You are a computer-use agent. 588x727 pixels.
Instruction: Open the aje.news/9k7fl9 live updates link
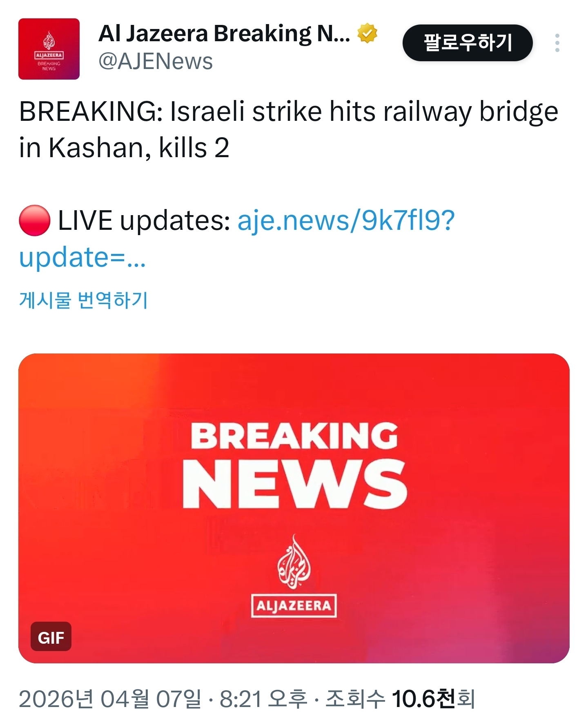point(346,220)
